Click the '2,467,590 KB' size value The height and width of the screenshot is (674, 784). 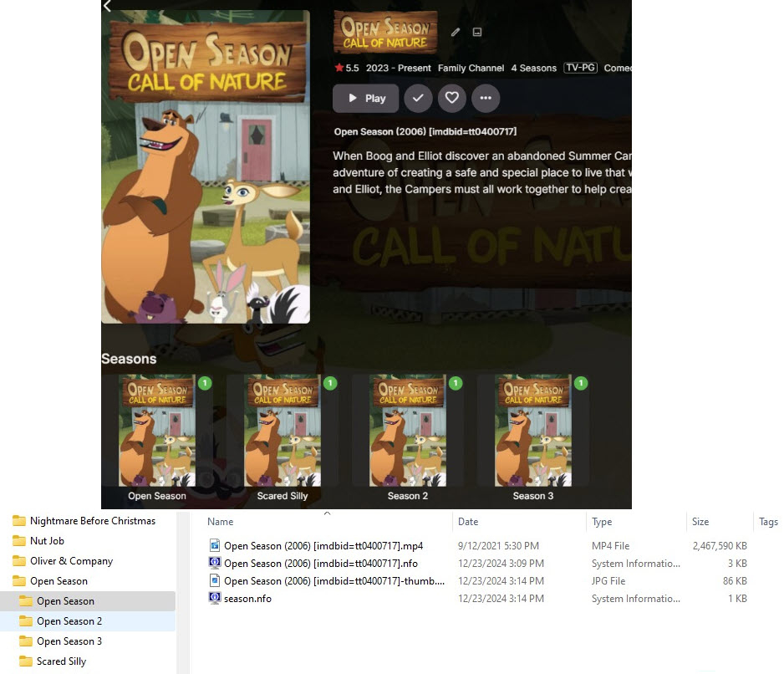click(720, 546)
